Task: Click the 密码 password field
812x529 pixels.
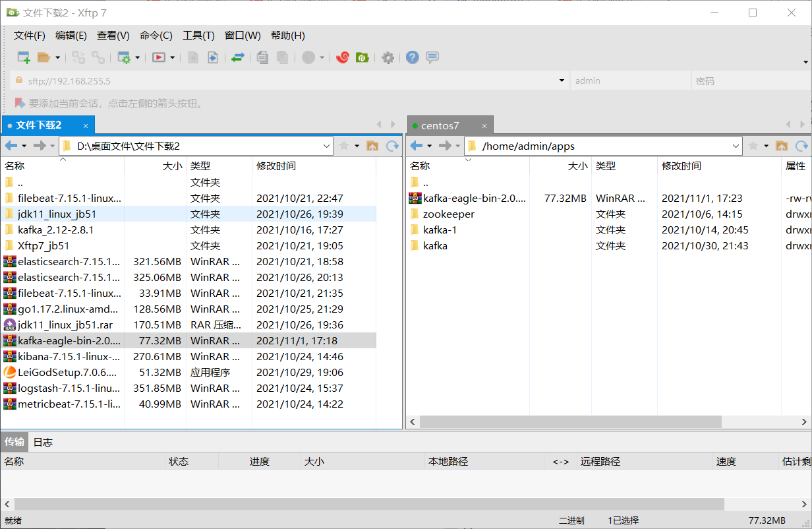Action: click(750, 80)
